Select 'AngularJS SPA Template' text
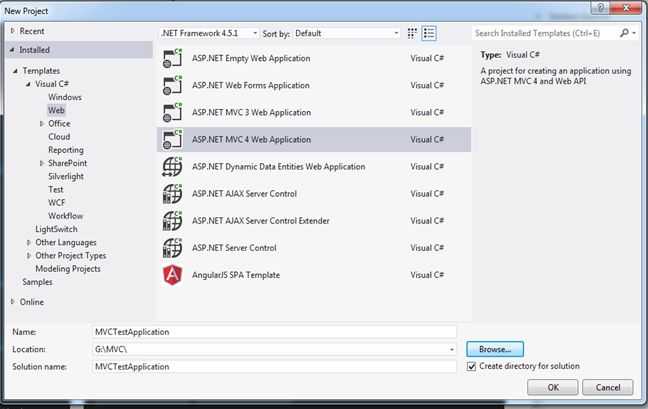648x409 pixels. 236,275
